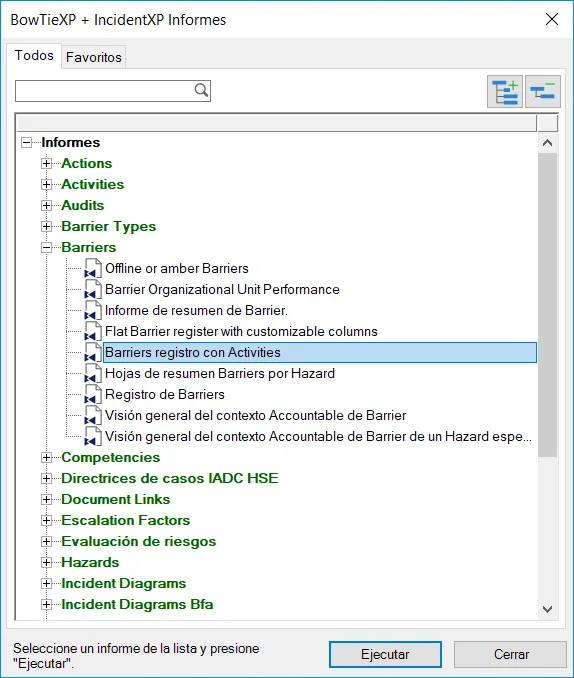Select Flat Barrier register with customizable columns
This screenshot has width=574, height=678.
pos(241,332)
